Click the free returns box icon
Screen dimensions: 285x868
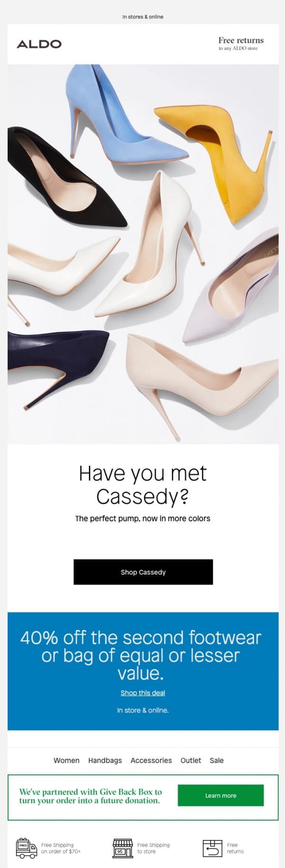[x=212, y=848]
